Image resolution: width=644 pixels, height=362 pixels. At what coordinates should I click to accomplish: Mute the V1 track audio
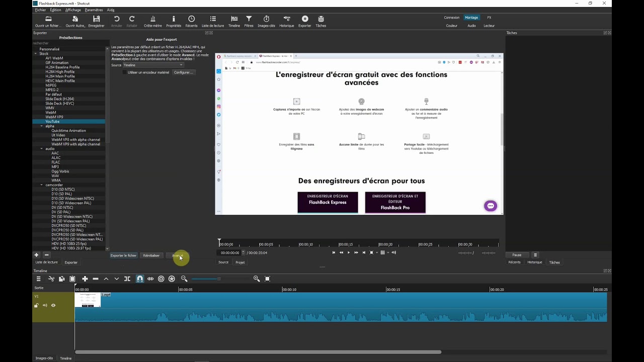[x=45, y=305]
